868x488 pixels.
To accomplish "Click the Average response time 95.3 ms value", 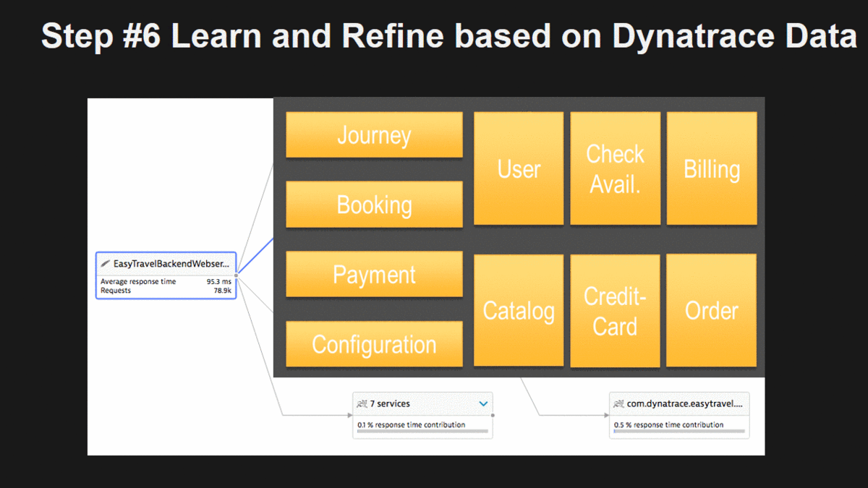I will click(218, 281).
